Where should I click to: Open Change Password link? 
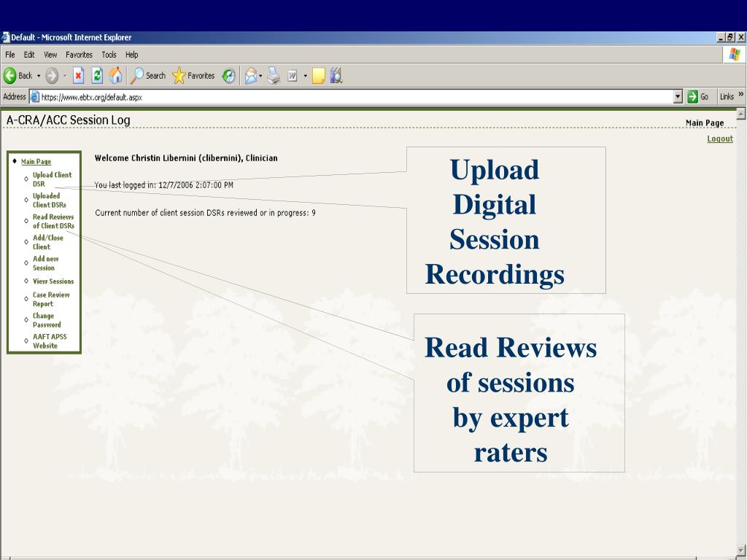[47, 320]
